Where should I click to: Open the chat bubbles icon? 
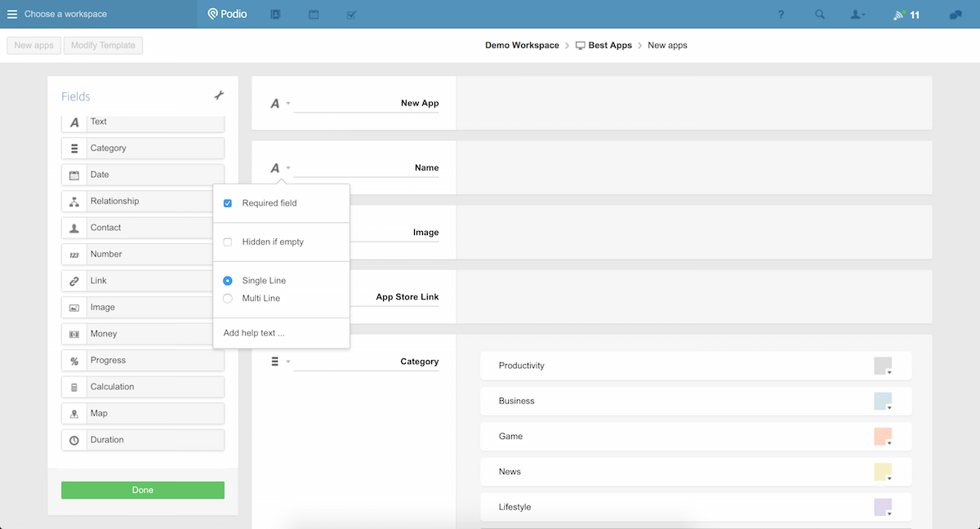(955, 15)
